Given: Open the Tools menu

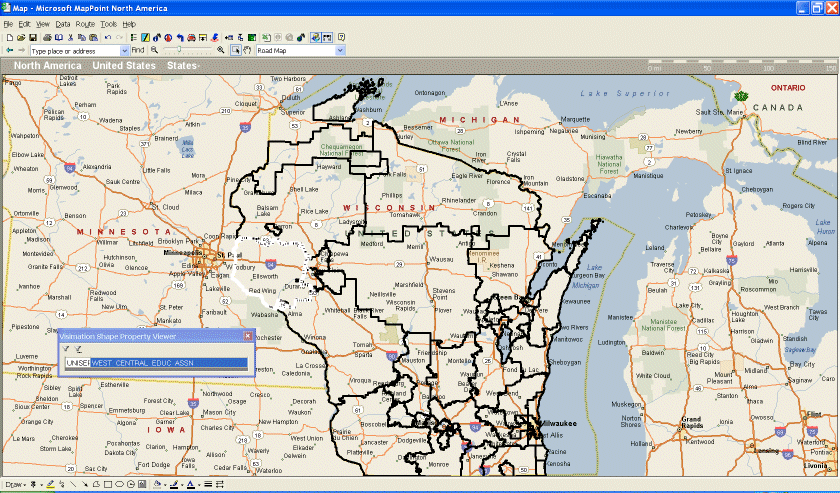Looking at the screenshot, I should point(109,24).
